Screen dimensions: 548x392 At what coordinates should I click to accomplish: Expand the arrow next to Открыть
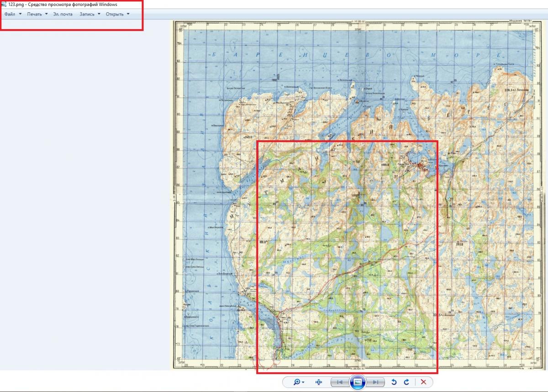tap(128, 14)
